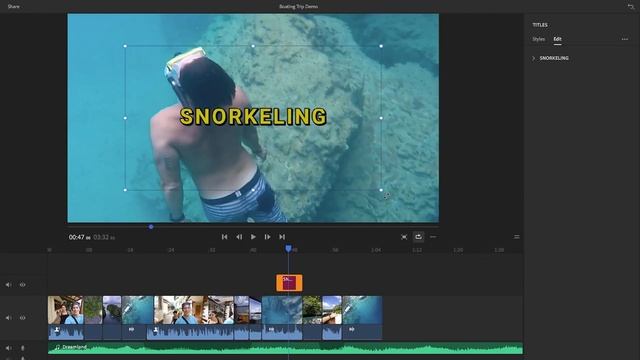Screen dimensions: 640x360
Task: Hide the main video track
Action: (x=22, y=318)
